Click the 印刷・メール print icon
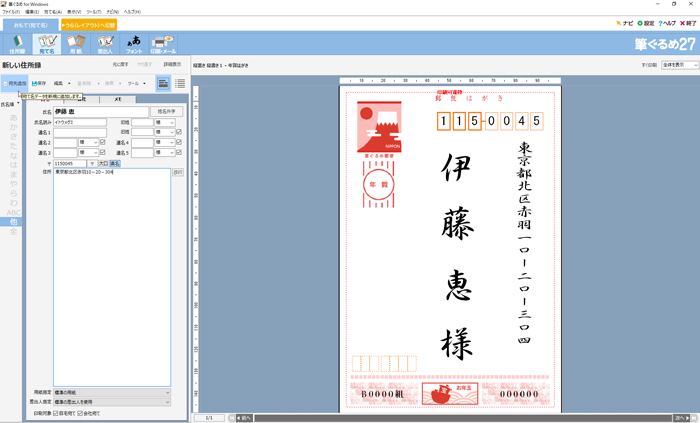This screenshot has width=700, height=423. [x=163, y=43]
